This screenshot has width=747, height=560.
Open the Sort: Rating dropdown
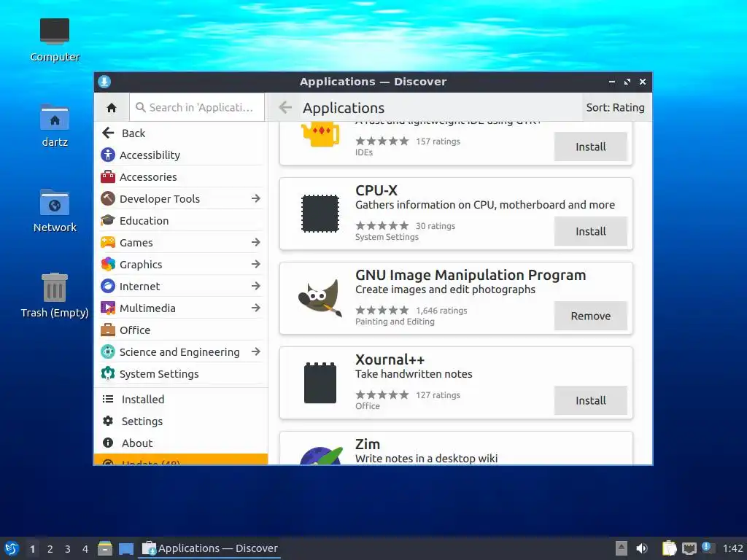pyautogui.click(x=615, y=108)
